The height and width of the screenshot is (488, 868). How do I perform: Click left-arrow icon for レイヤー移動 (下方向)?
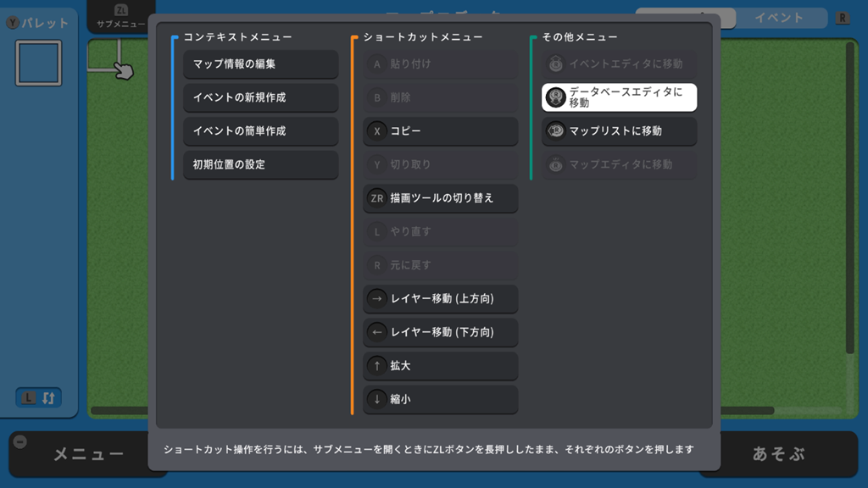(377, 332)
